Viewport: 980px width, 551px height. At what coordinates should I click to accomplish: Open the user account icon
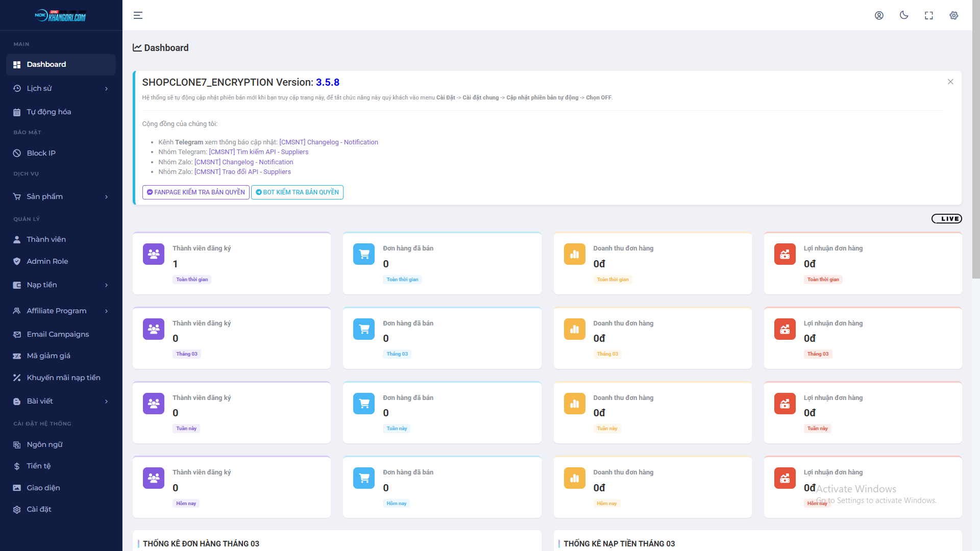click(x=879, y=15)
